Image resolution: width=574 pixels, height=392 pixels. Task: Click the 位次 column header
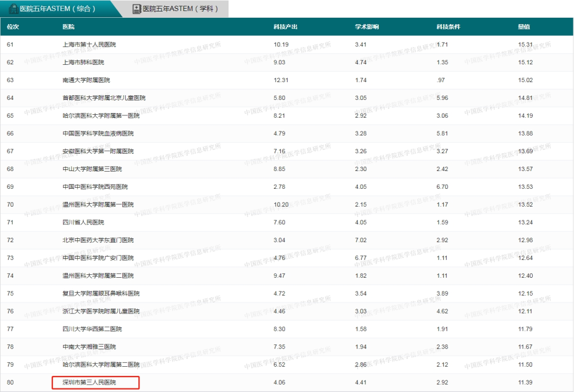pos(13,27)
